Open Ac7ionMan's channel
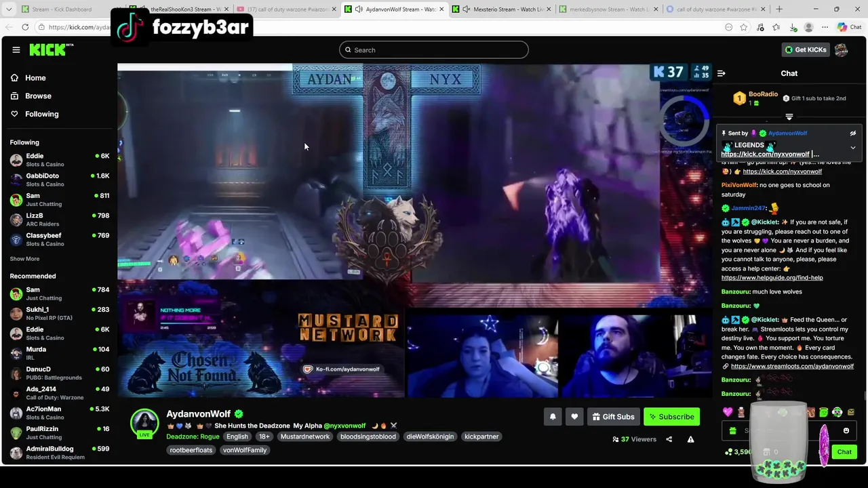The height and width of the screenshot is (488, 868). click(60, 413)
